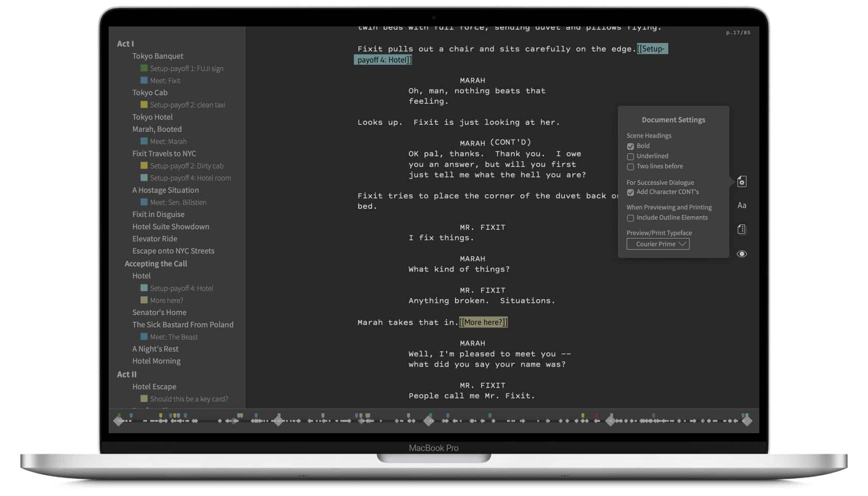Image resolution: width=868 pixels, height=496 pixels.
Task: Click MARAH (CONT'D) character cue
Action: click(x=495, y=143)
